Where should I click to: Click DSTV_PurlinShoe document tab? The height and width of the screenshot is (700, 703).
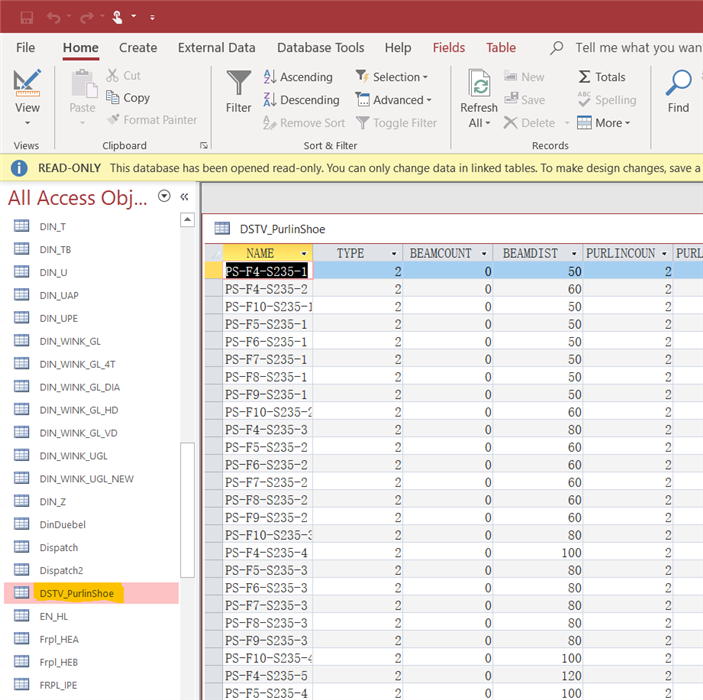point(282,229)
